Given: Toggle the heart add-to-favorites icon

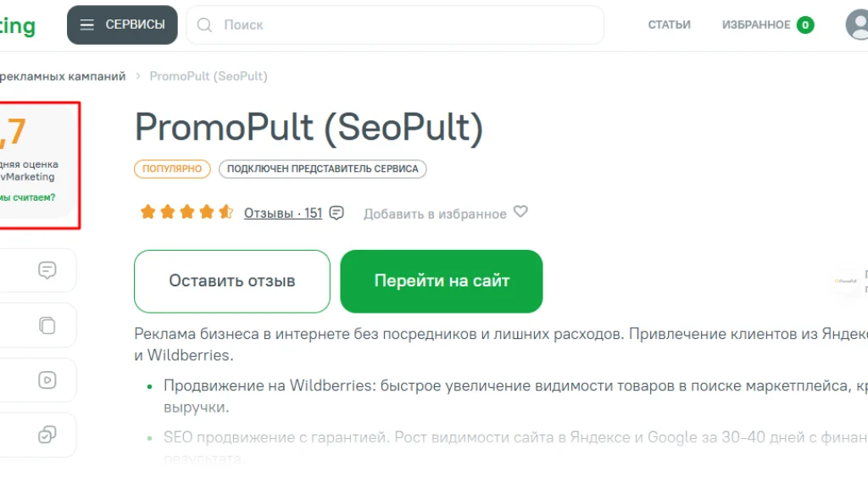Looking at the screenshot, I should (520, 212).
